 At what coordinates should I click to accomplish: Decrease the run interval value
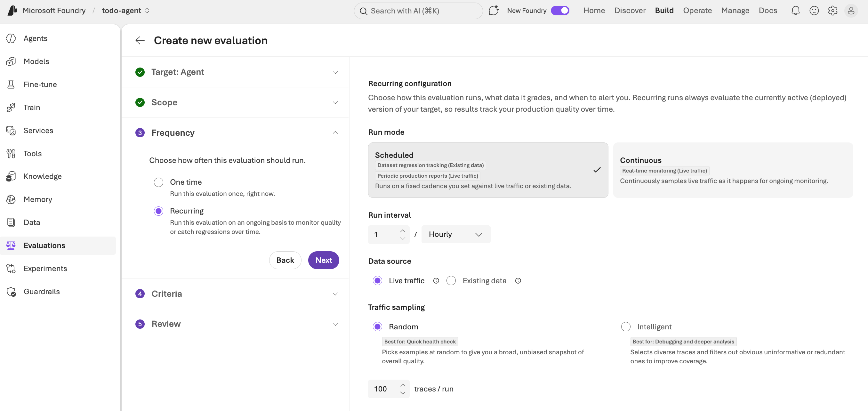tap(403, 238)
